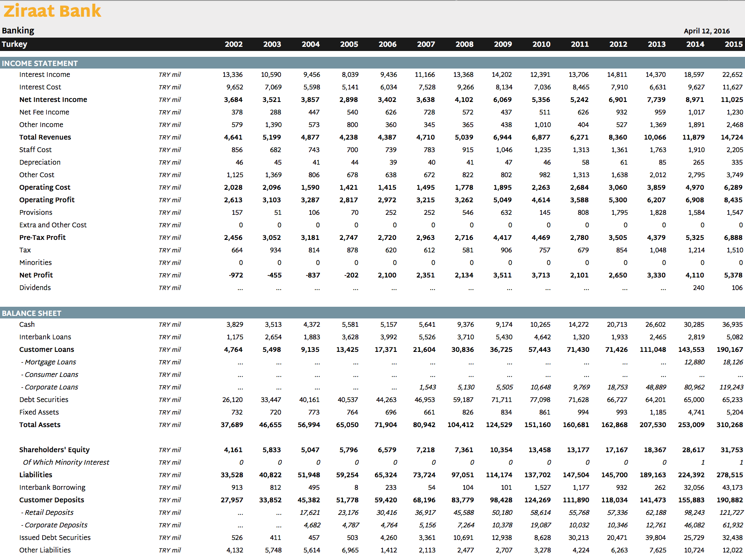This screenshot has width=745, height=560.
Task: Select the Staff Cost row label
Action: [36, 150]
